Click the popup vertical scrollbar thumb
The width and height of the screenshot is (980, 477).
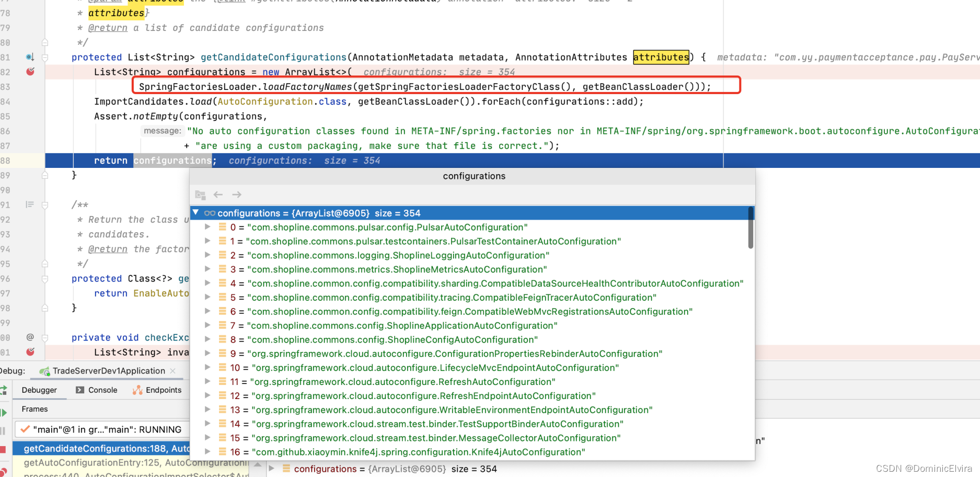pos(751,228)
